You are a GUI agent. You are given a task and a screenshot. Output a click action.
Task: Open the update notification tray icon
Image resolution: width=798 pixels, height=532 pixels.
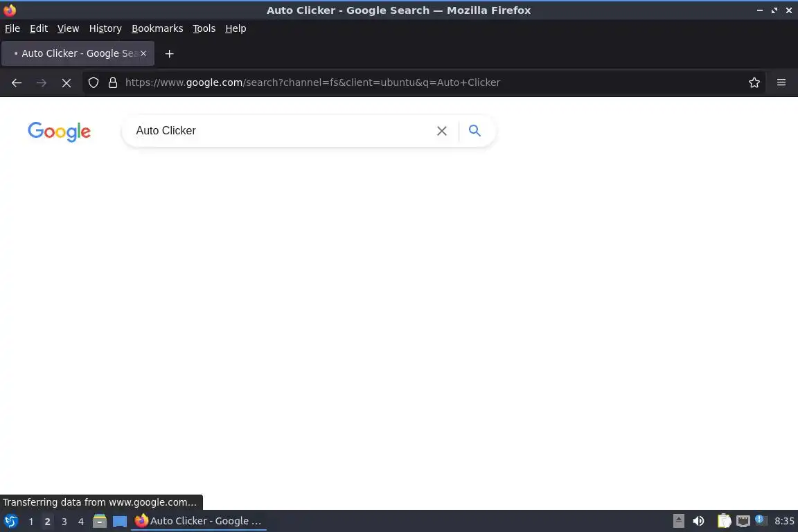[761, 520]
